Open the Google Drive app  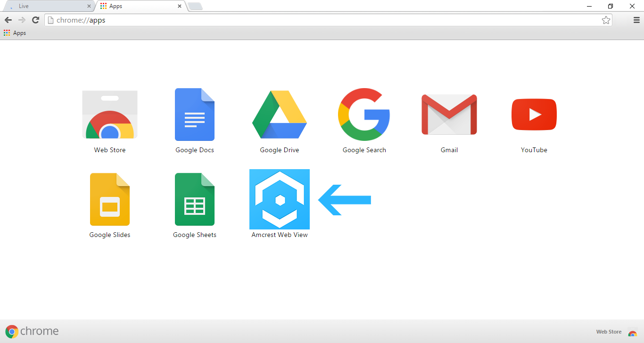(x=280, y=114)
